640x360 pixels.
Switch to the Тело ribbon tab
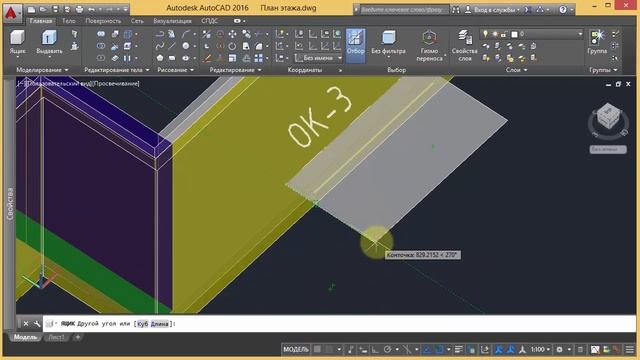pos(69,21)
